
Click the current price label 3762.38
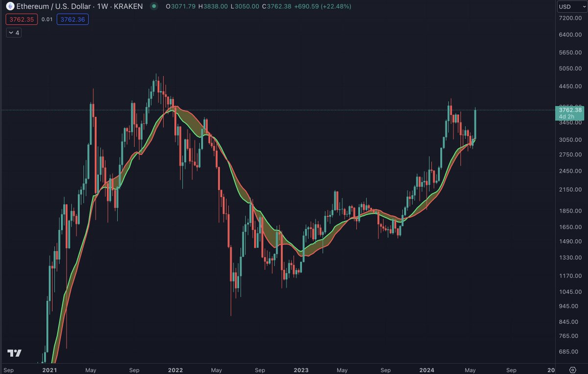[x=570, y=110]
